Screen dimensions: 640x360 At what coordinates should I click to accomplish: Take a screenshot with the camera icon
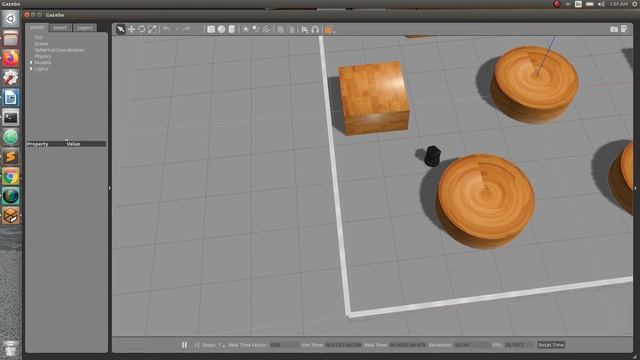point(614,29)
